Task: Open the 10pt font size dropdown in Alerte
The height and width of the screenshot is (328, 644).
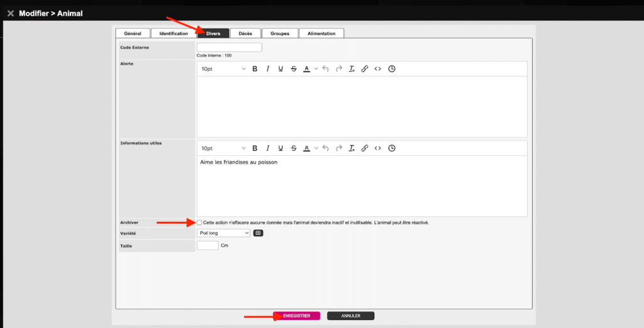Action: point(223,68)
